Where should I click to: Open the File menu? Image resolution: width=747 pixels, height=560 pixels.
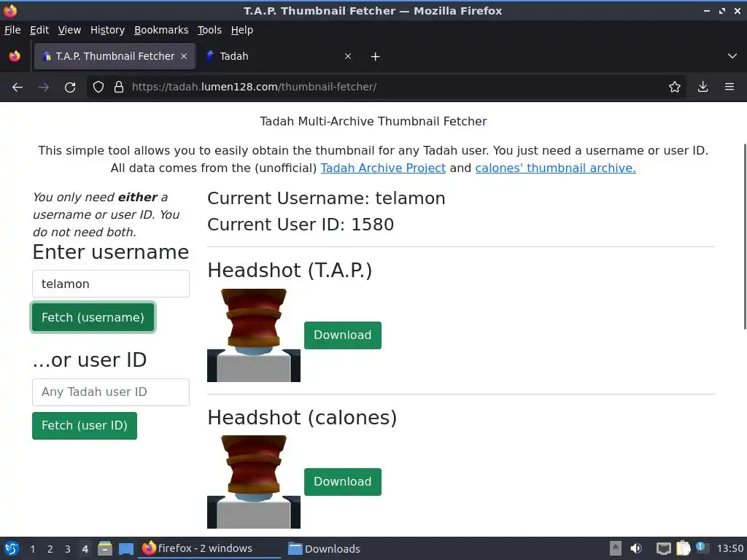click(12, 30)
